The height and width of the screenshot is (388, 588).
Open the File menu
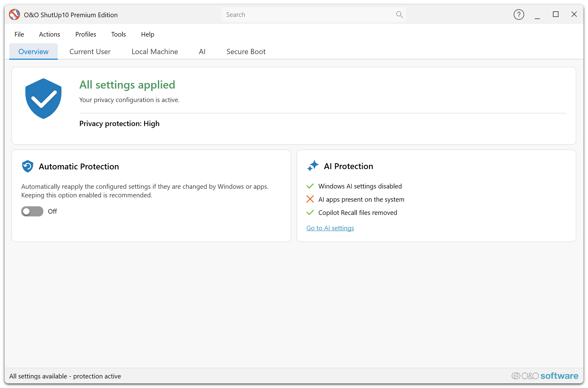point(19,34)
